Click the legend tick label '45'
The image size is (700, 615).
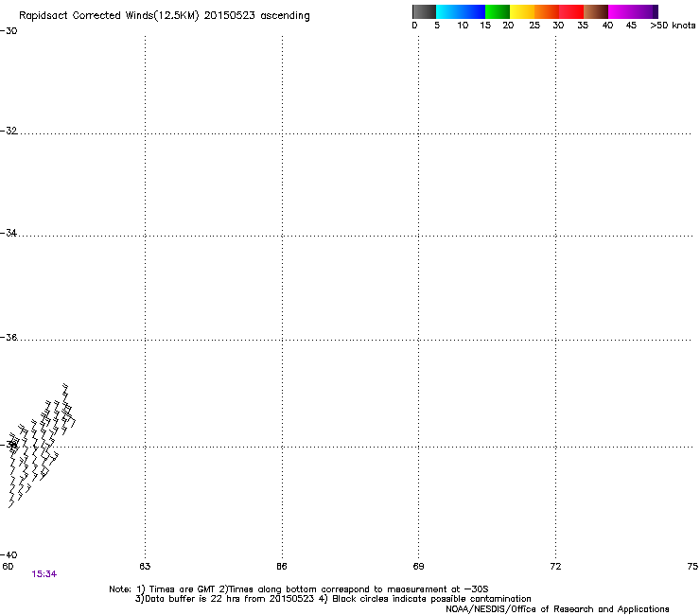tap(631, 26)
